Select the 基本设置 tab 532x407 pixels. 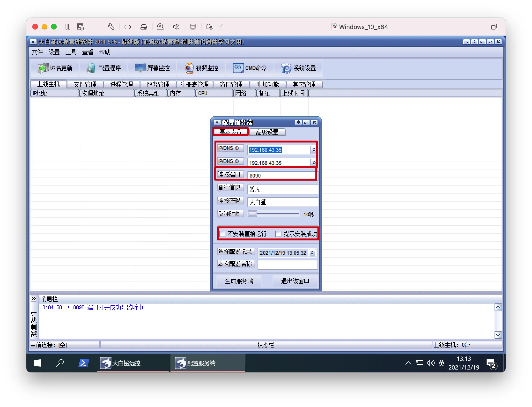(x=230, y=132)
